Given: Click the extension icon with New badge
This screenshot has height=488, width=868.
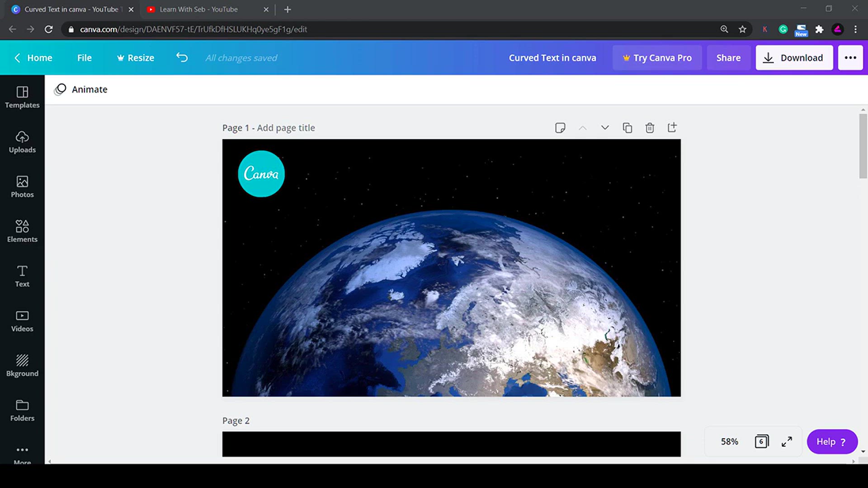Looking at the screenshot, I should click(x=801, y=30).
